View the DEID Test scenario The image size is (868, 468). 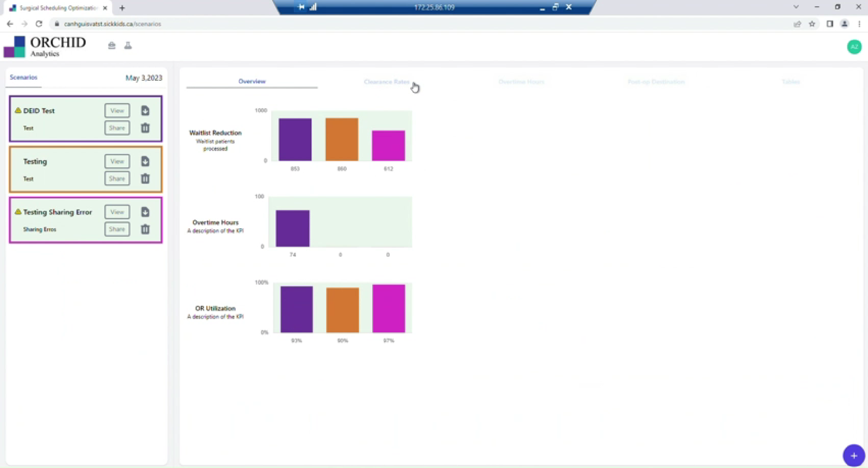point(117,111)
